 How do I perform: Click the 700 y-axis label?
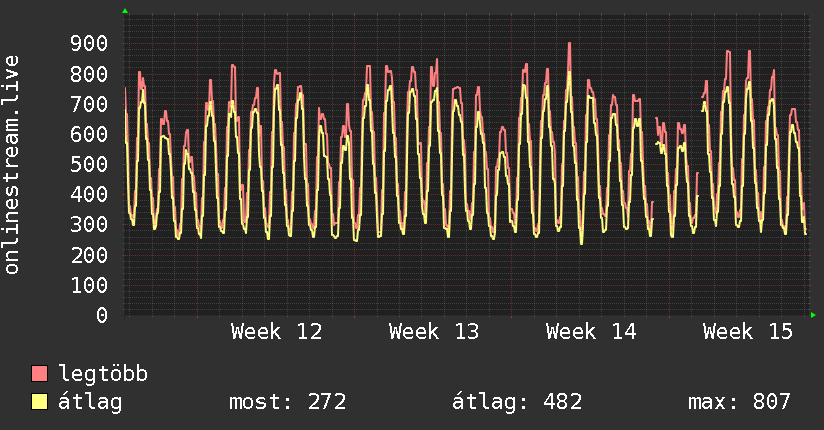[89, 104]
